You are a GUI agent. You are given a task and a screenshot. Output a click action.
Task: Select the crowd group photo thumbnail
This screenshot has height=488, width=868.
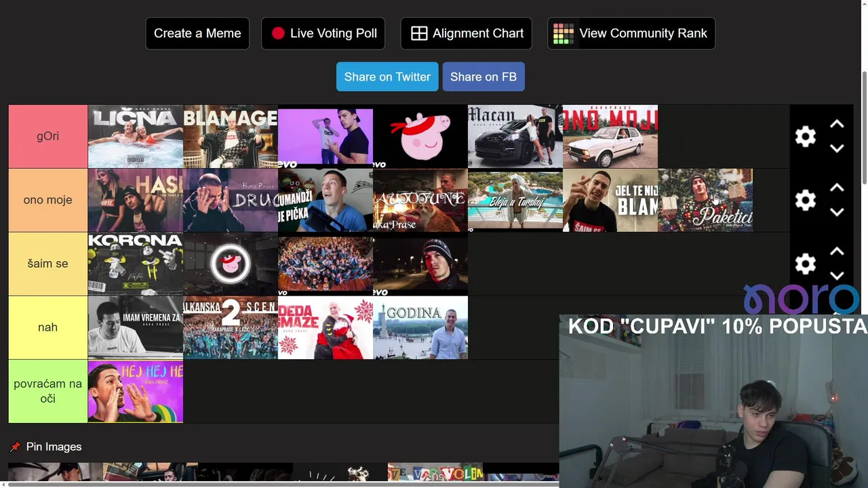(x=325, y=264)
